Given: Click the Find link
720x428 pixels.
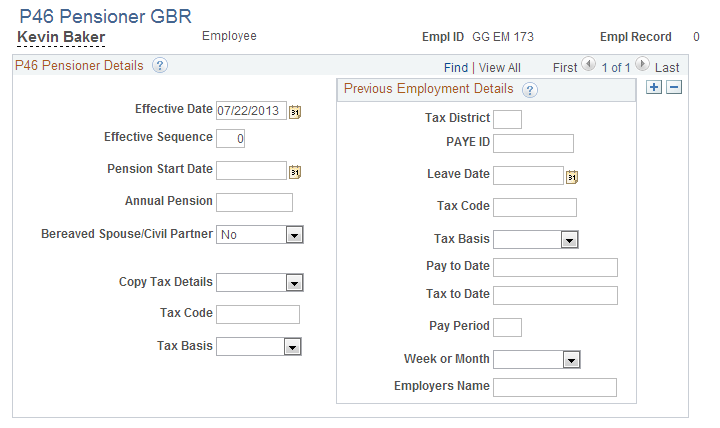Looking at the screenshot, I should click(456, 68).
